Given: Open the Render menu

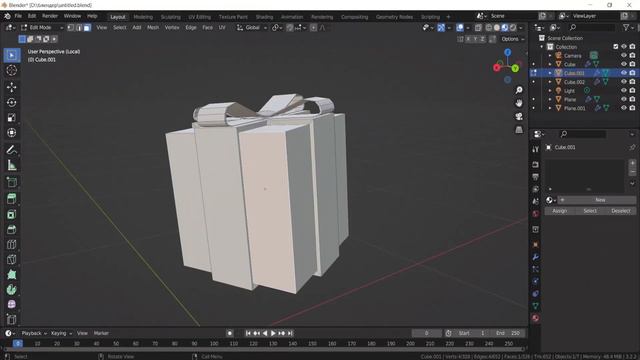Looking at the screenshot, I should pos(50,16).
